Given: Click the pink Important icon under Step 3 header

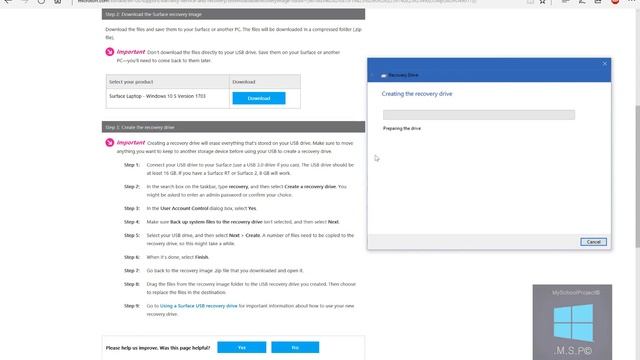Looking at the screenshot, I should coord(110,142).
